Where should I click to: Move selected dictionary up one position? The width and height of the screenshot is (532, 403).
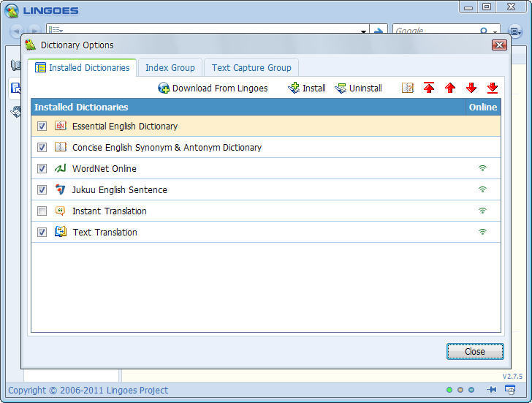click(450, 88)
